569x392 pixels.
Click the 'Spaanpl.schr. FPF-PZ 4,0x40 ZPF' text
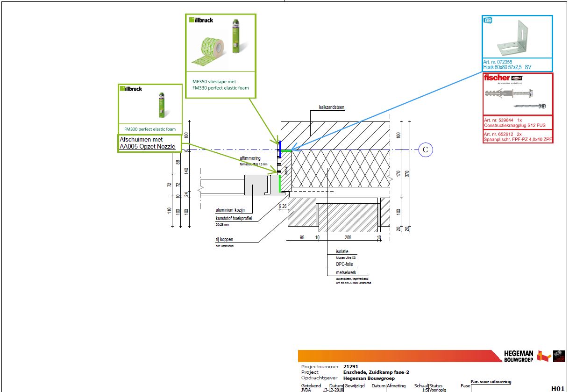[518, 139]
